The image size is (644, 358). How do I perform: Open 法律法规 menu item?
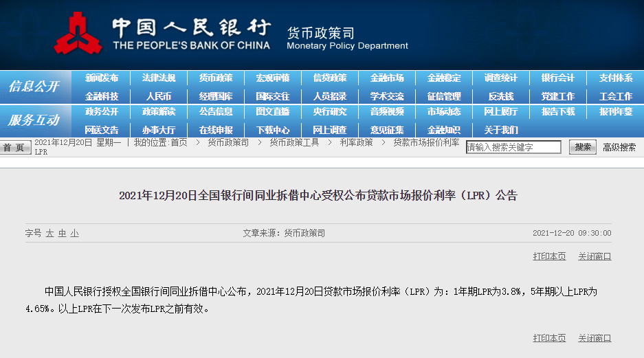[x=159, y=78]
